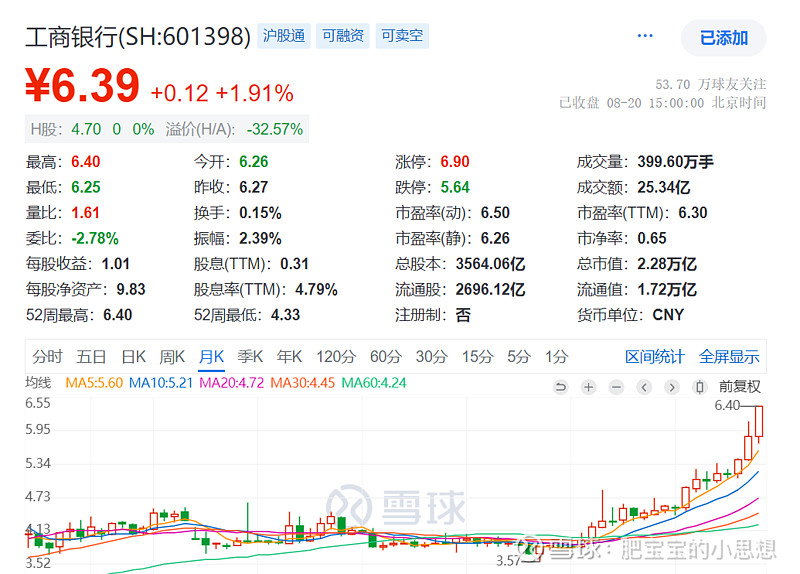This screenshot has height=574, width=800.
Task: Click the latest monthly candlestick near 6.40
Action: 759,423
